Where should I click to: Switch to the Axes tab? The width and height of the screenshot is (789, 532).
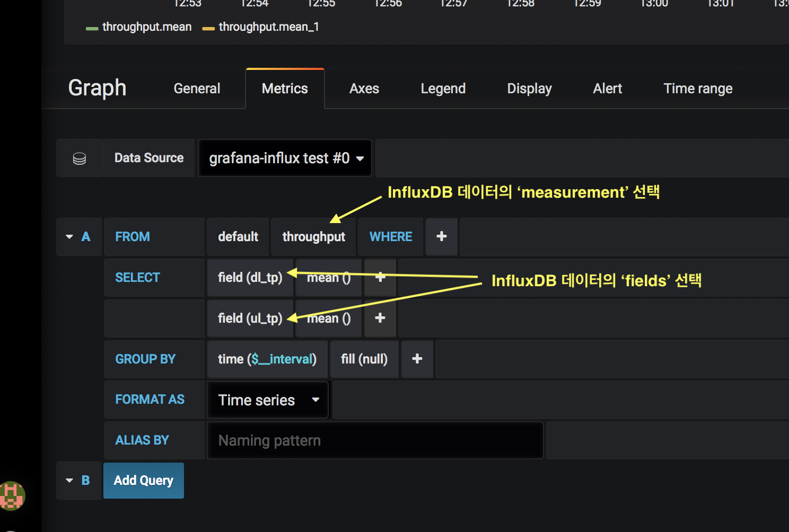tap(364, 88)
